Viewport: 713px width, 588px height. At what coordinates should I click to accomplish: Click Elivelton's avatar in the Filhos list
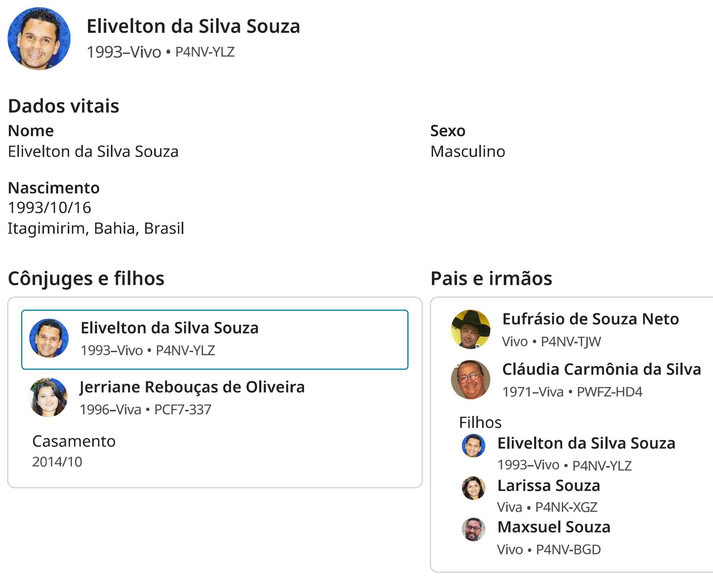(474, 446)
